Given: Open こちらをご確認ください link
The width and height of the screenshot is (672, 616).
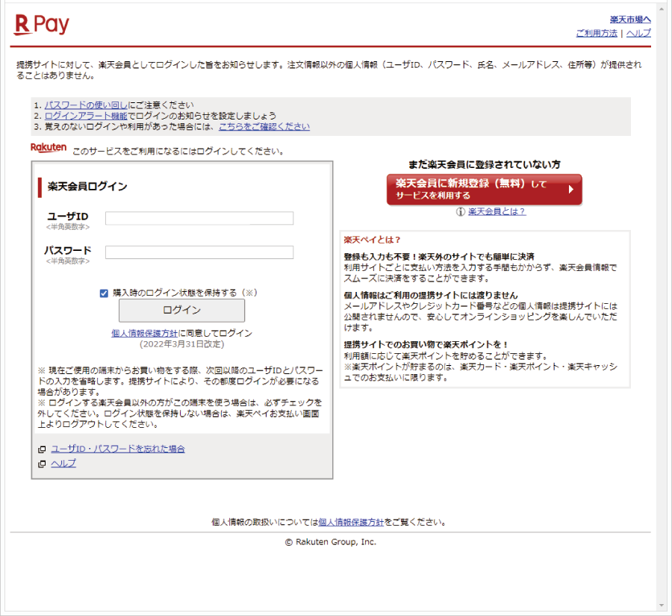Looking at the screenshot, I should click(x=264, y=126).
